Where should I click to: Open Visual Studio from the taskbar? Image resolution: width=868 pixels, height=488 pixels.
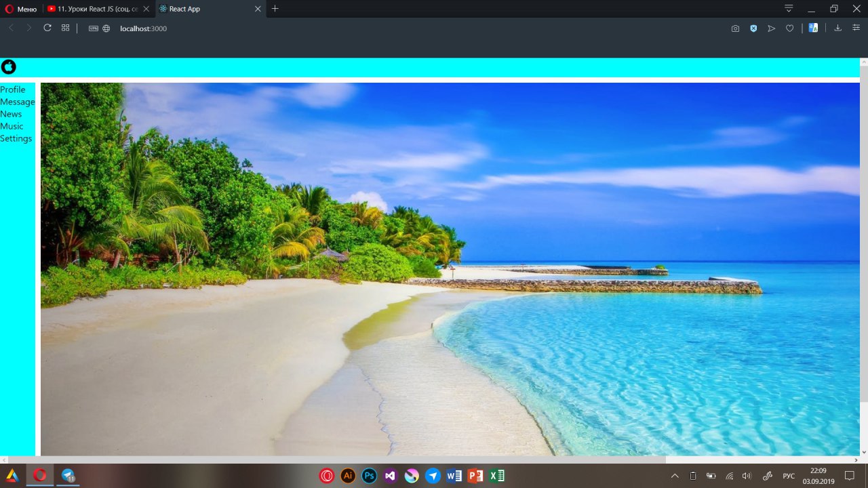[x=390, y=476]
